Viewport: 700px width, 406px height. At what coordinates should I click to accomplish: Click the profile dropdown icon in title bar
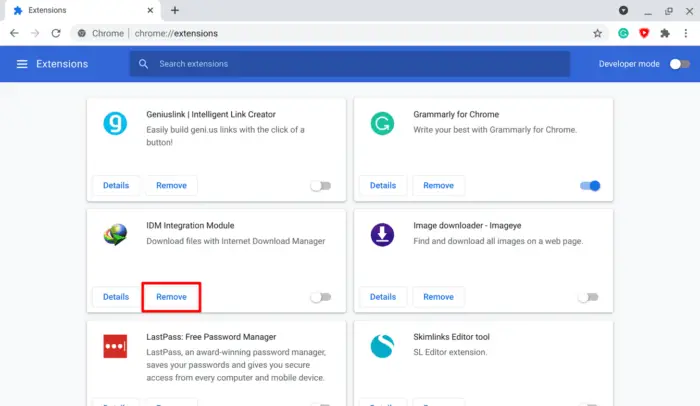pyautogui.click(x=623, y=10)
